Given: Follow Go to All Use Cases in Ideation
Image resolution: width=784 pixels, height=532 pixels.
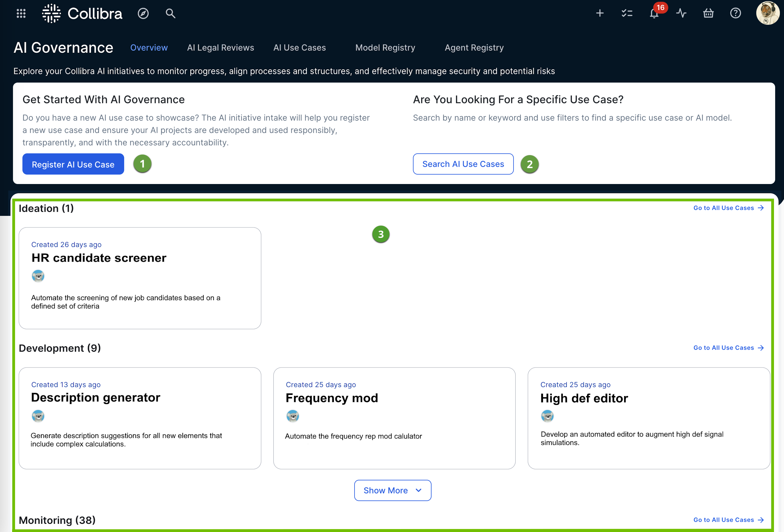Looking at the screenshot, I should pyautogui.click(x=728, y=208).
